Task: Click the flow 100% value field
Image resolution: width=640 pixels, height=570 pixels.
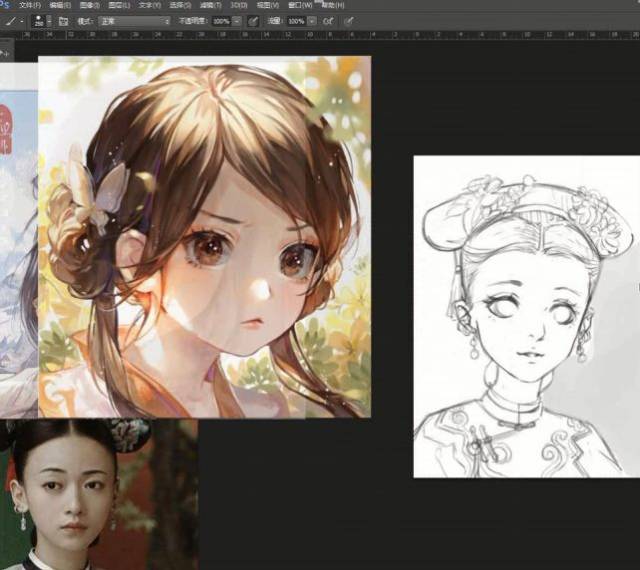Action: [x=296, y=21]
